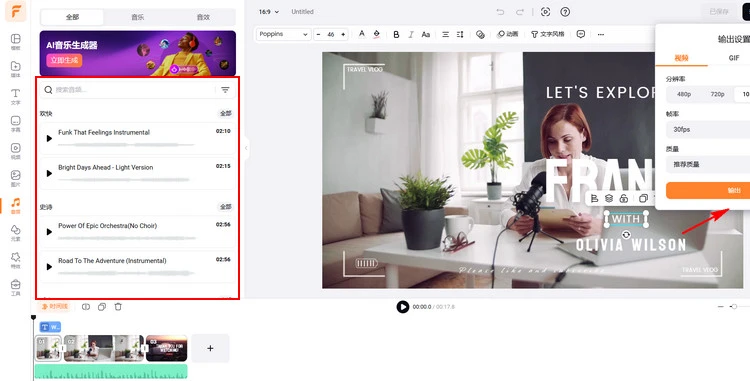This screenshot has height=381, width=750.
Task: Click Generate Now on AI music banner
Action: tap(64, 60)
